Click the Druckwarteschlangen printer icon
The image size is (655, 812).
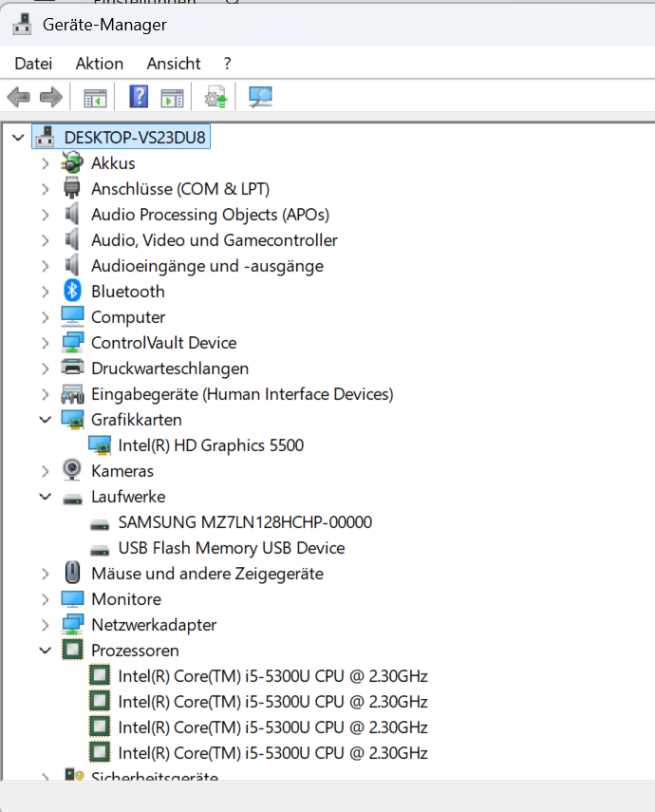[x=72, y=368]
